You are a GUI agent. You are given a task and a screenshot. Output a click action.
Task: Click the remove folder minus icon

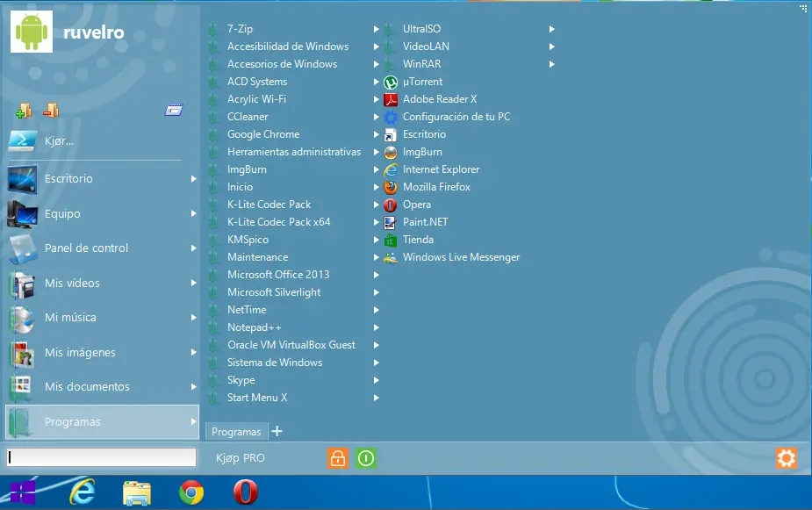[x=51, y=111]
